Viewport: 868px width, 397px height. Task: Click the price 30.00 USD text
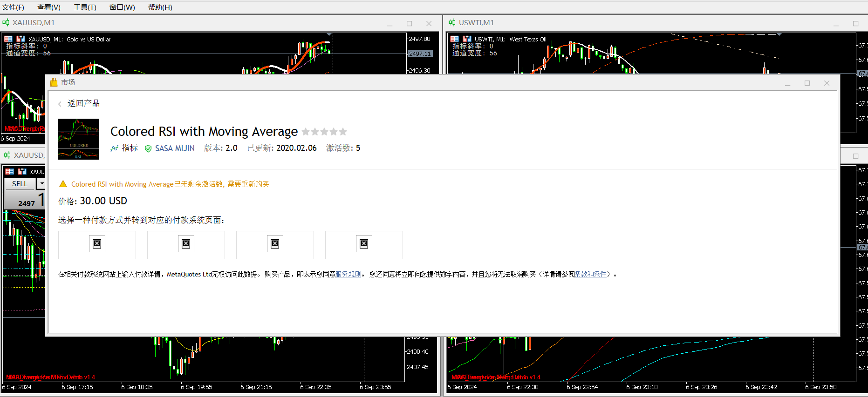pyautogui.click(x=103, y=201)
